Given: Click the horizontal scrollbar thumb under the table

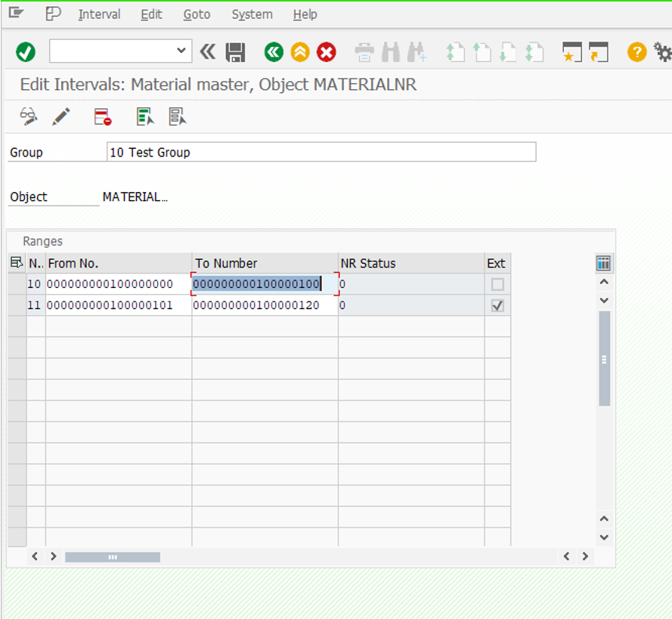Looking at the screenshot, I should click(x=112, y=557).
